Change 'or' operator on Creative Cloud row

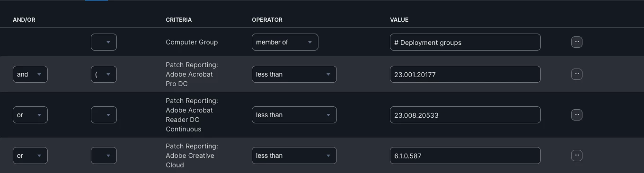pos(30,156)
